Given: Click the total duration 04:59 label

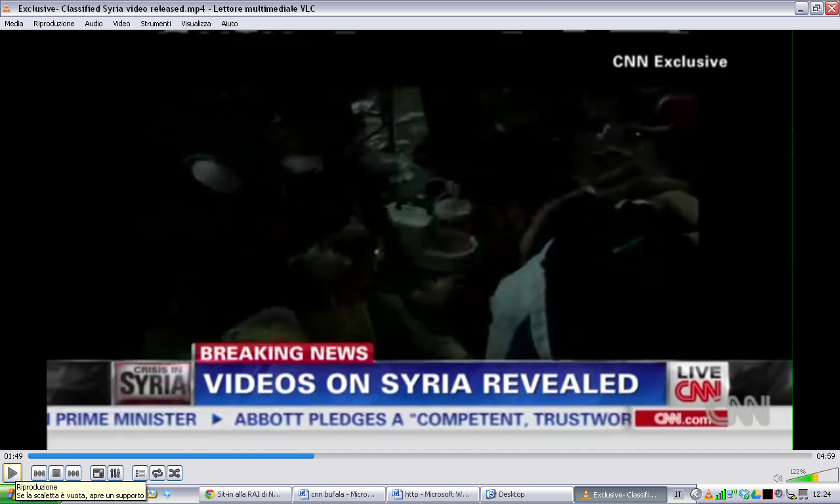Looking at the screenshot, I should point(826,456).
